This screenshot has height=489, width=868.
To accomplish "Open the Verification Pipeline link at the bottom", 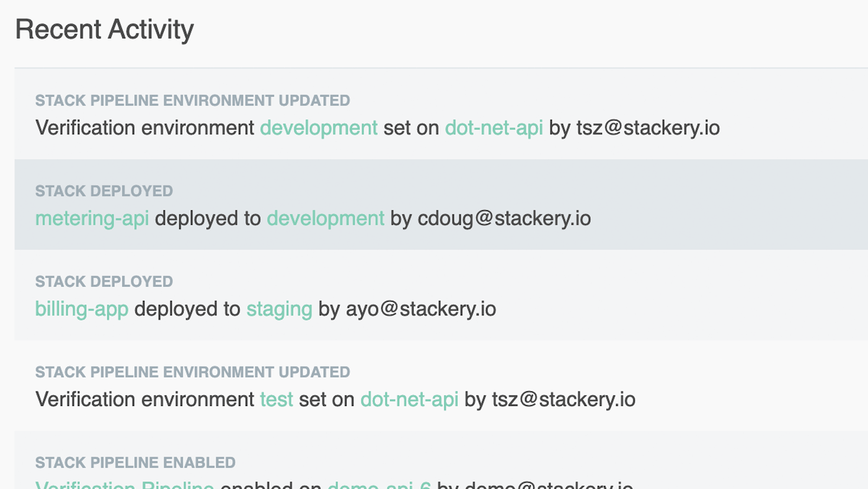I will [x=124, y=485].
